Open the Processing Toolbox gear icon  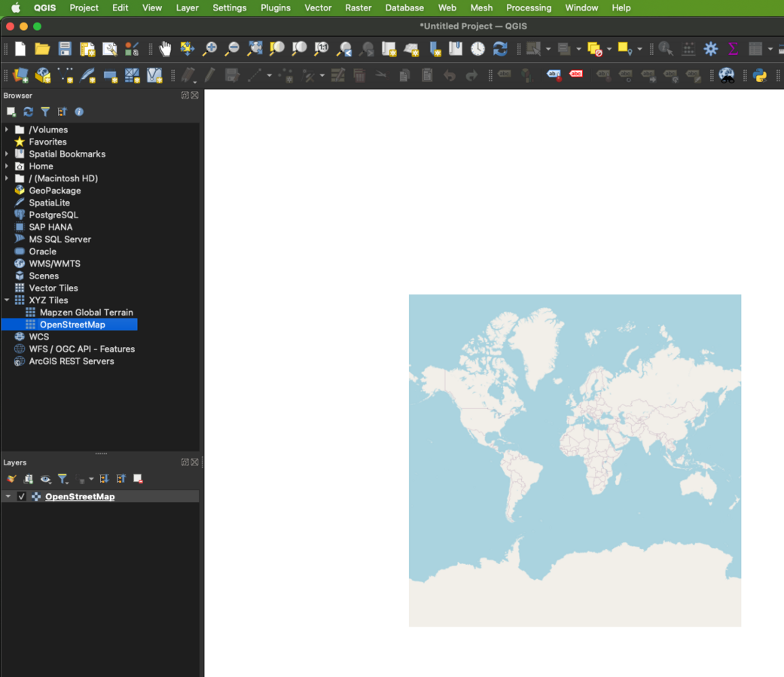click(x=710, y=49)
